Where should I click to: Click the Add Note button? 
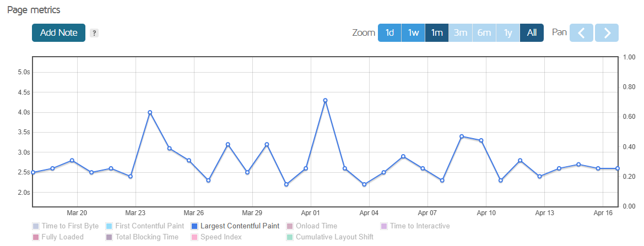[59, 33]
